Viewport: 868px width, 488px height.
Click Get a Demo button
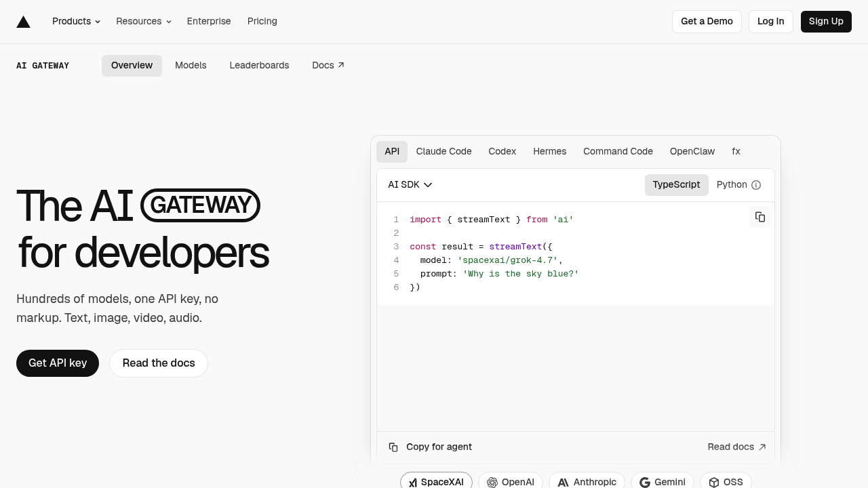pyautogui.click(x=707, y=22)
